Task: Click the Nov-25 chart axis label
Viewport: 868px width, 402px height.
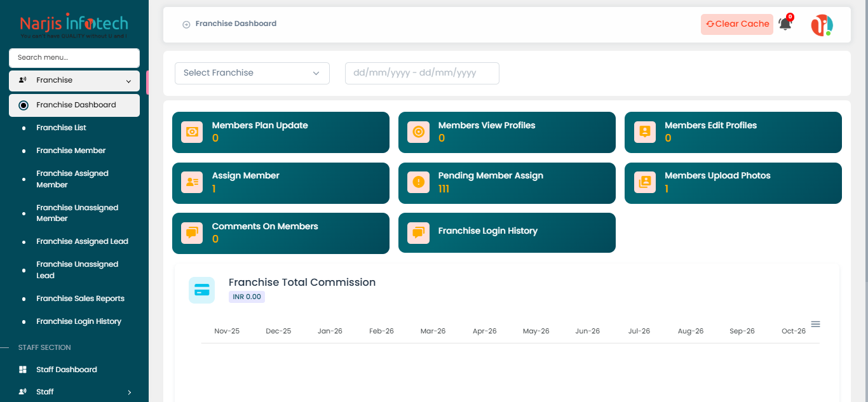Action: [227, 332]
